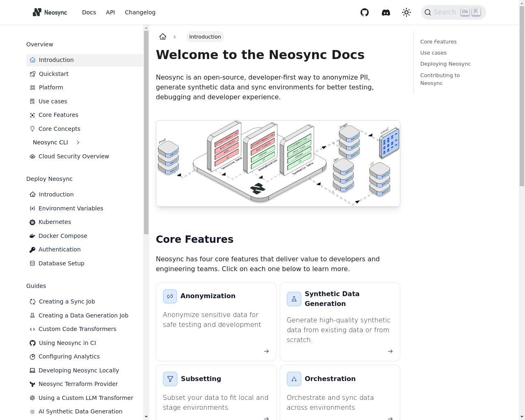525x420 pixels.
Task: Open the Changelog page
Action: (140, 12)
